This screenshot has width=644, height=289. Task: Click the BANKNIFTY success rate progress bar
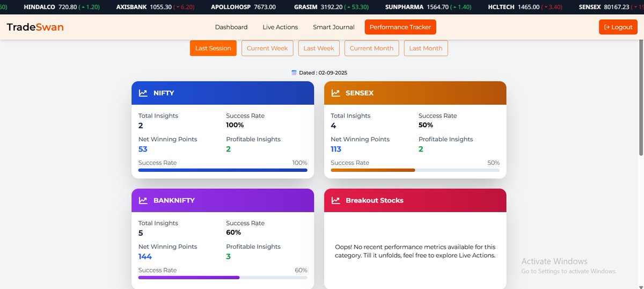tap(223, 278)
